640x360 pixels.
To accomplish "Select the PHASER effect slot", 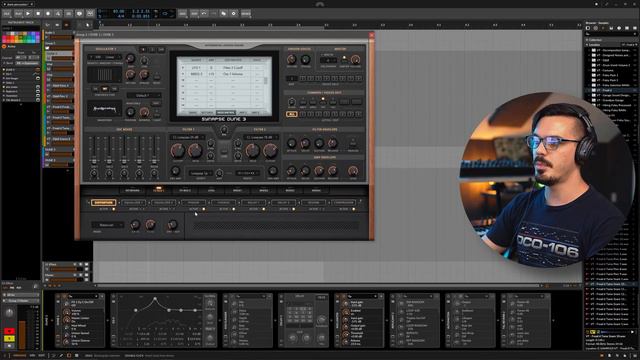I will coord(193,202).
